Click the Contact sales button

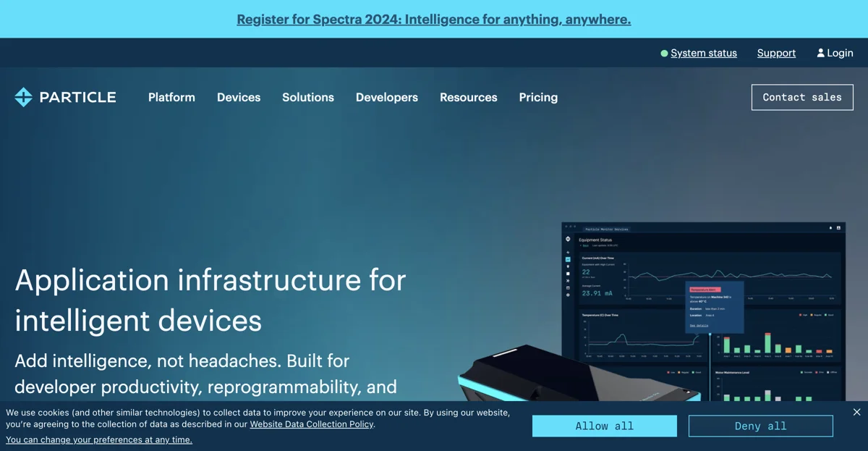[802, 97]
